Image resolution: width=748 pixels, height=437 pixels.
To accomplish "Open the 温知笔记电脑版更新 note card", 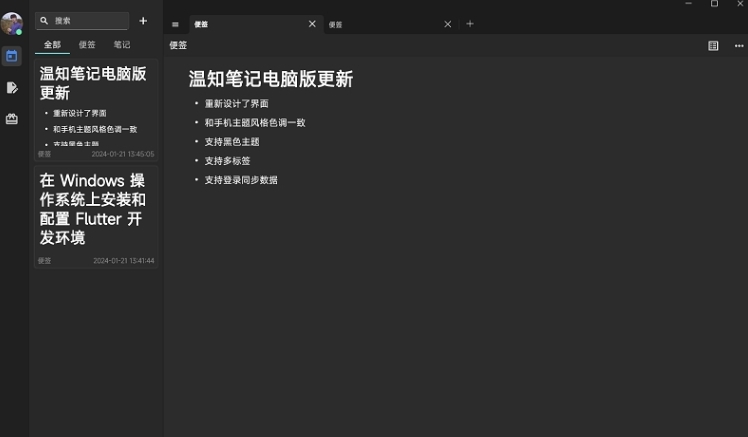I will [x=96, y=110].
